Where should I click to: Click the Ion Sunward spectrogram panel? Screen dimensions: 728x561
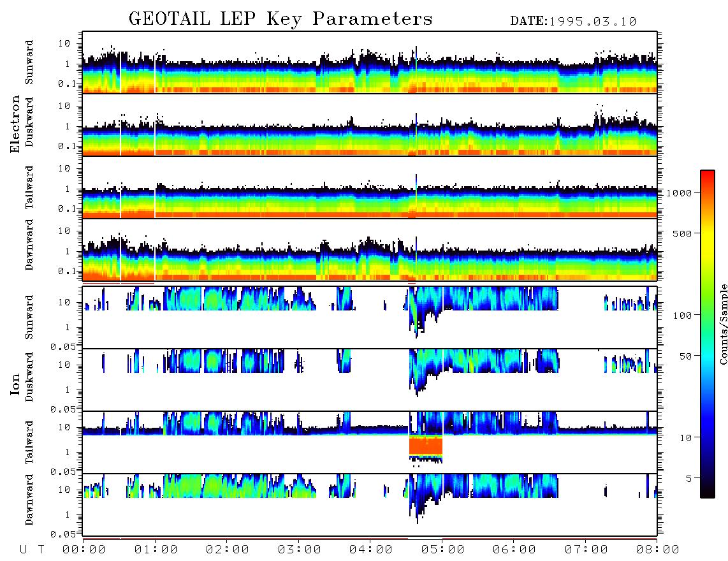[370, 317]
